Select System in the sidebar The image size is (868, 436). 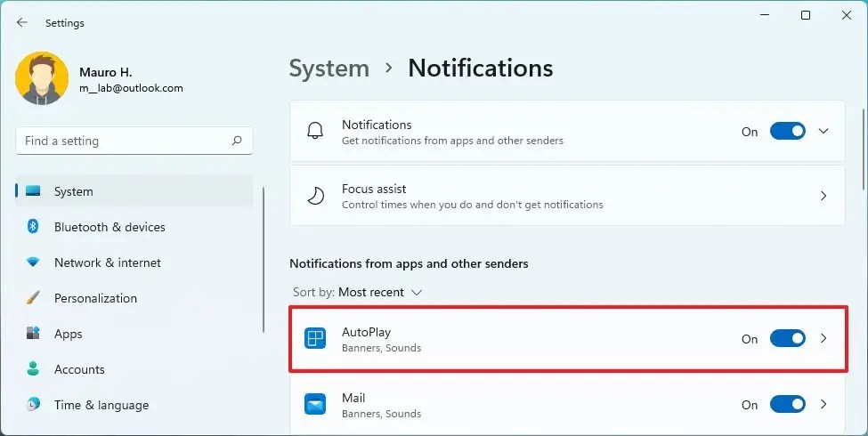(x=134, y=191)
